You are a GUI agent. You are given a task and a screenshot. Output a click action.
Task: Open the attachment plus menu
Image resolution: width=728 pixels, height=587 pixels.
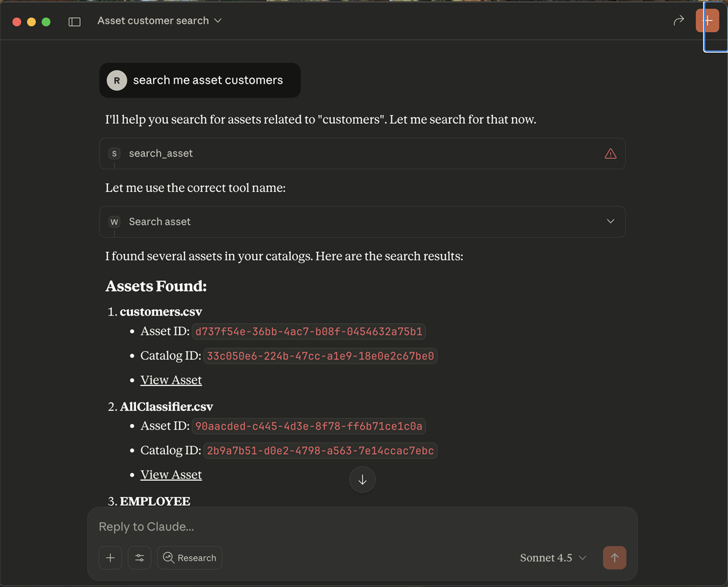tap(110, 558)
